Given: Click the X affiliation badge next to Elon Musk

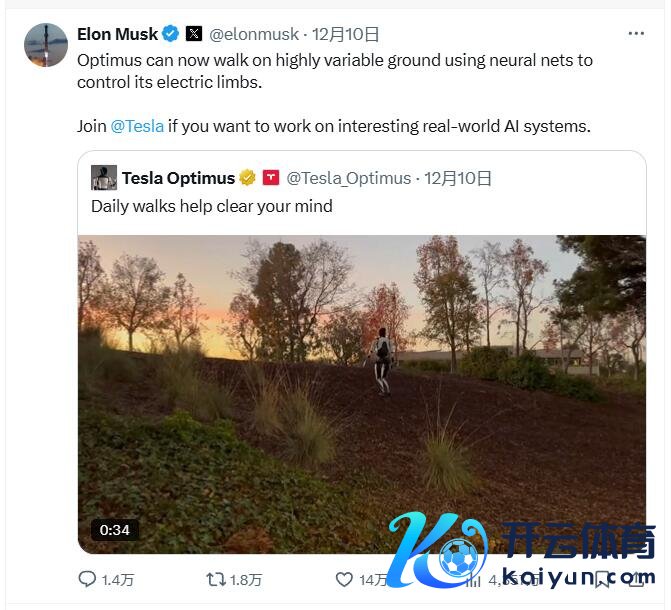Looking at the screenshot, I should click(194, 34).
